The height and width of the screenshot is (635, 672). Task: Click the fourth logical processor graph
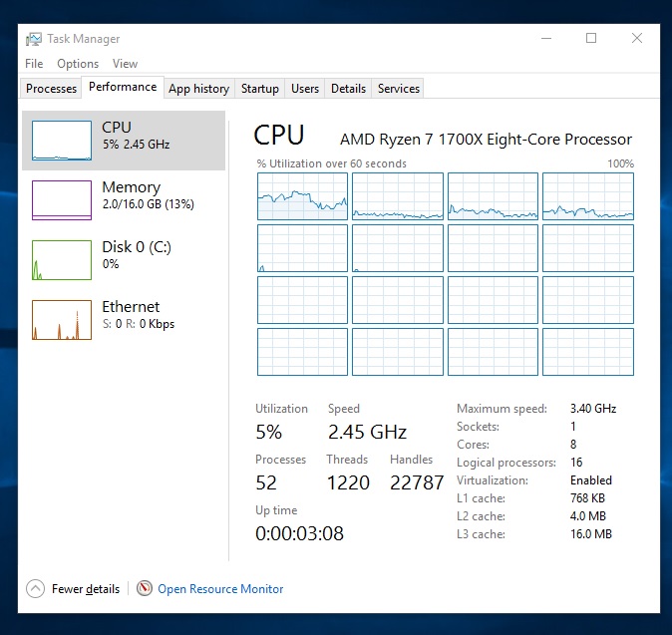pos(588,196)
